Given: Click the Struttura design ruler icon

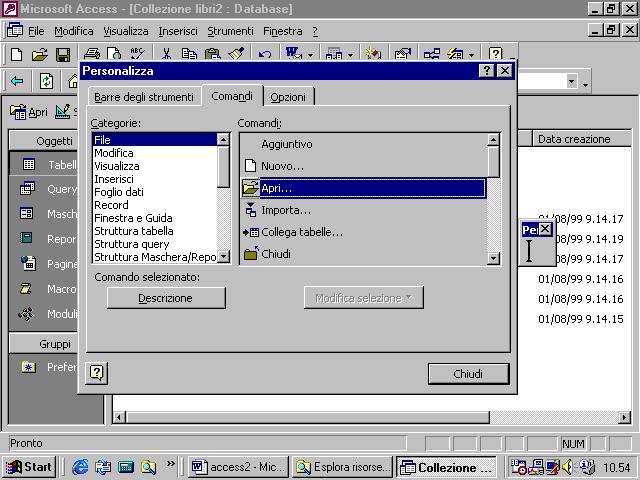Looking at the screenshot, I should click(x=62, y=111).
